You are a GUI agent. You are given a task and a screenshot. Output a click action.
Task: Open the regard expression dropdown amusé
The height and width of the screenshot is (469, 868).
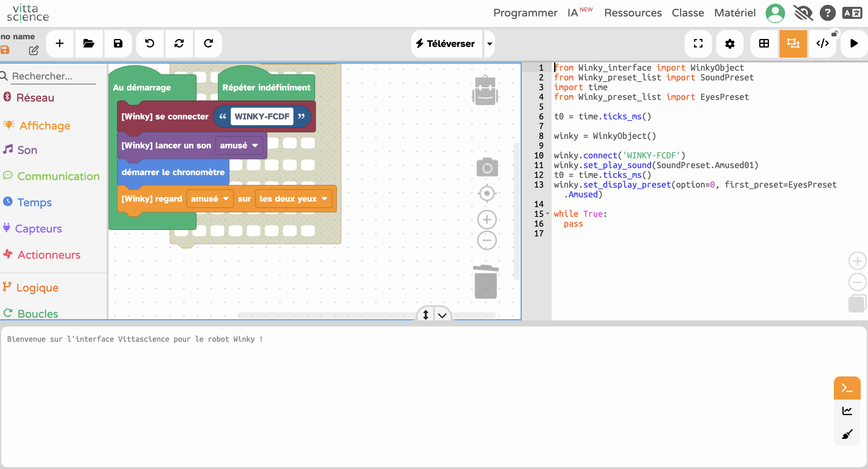[x=210, y=199]
